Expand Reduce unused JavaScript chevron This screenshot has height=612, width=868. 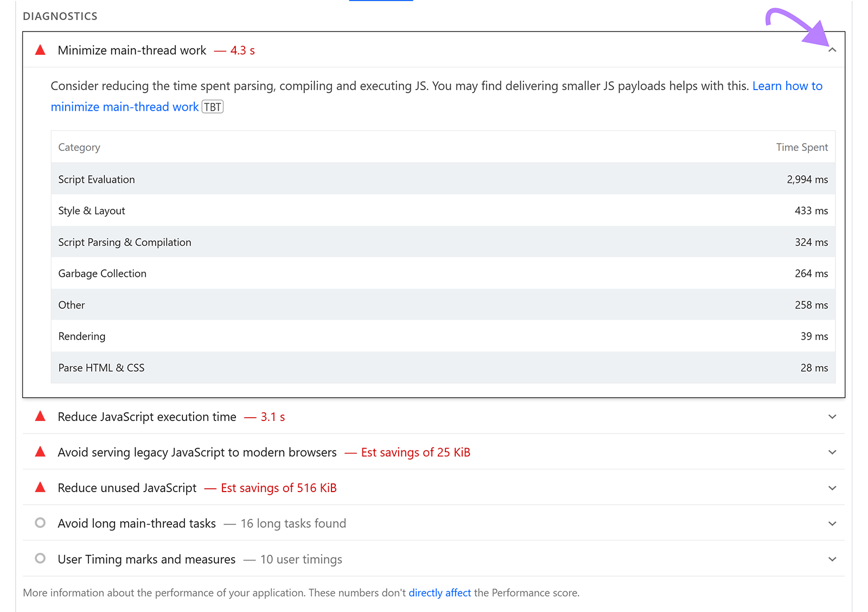(832, 488)
